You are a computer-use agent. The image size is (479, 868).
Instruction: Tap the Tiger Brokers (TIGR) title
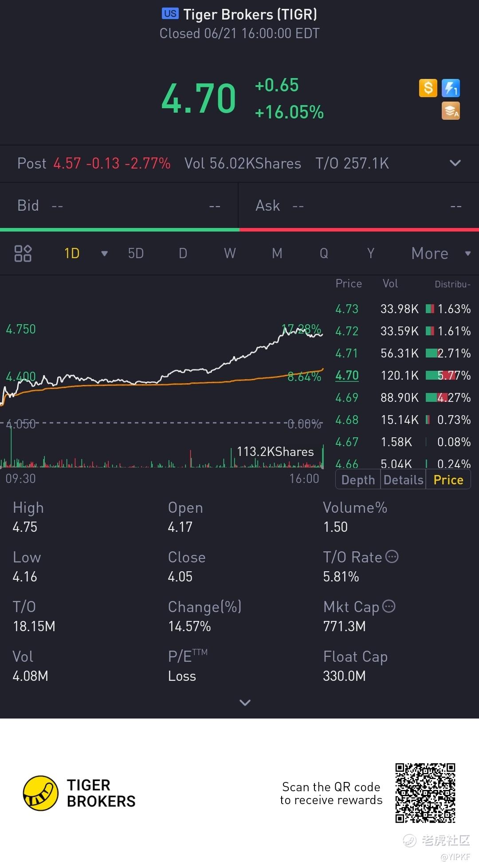coord(250,15)
